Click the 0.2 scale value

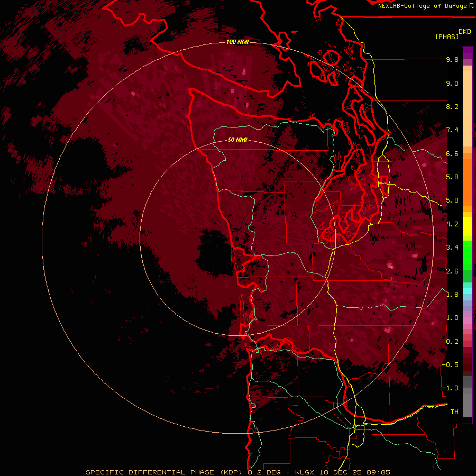452,342
